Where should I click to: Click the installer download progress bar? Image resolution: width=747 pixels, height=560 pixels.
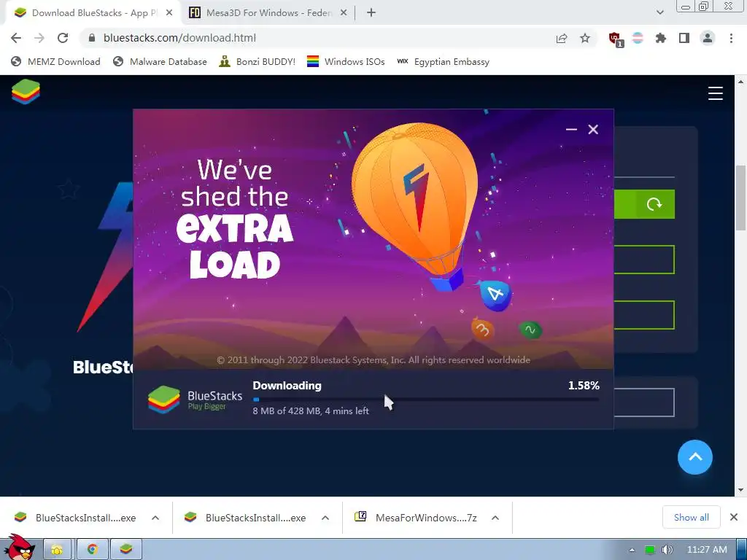point(426,400)
